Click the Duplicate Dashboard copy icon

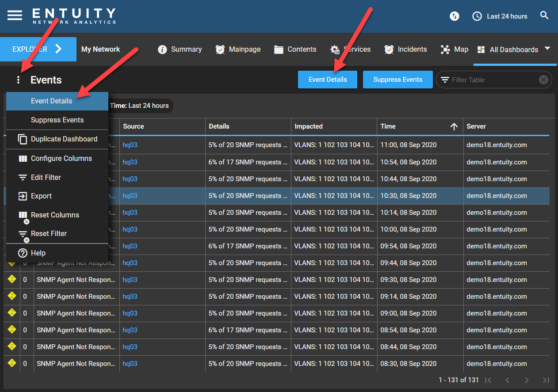point(22,139)
